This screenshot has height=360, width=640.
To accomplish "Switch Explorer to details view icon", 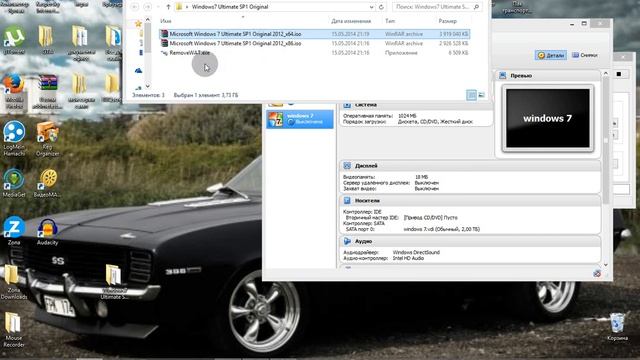I will click(471, 95).
